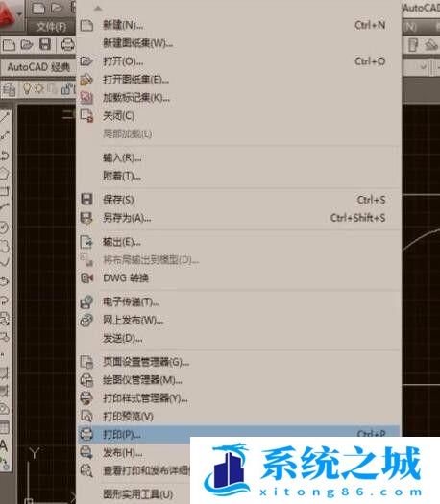The height and width of the screenshot is (504, 440).
Task: Click the view plot details icon
Action: tap(86, 471)
